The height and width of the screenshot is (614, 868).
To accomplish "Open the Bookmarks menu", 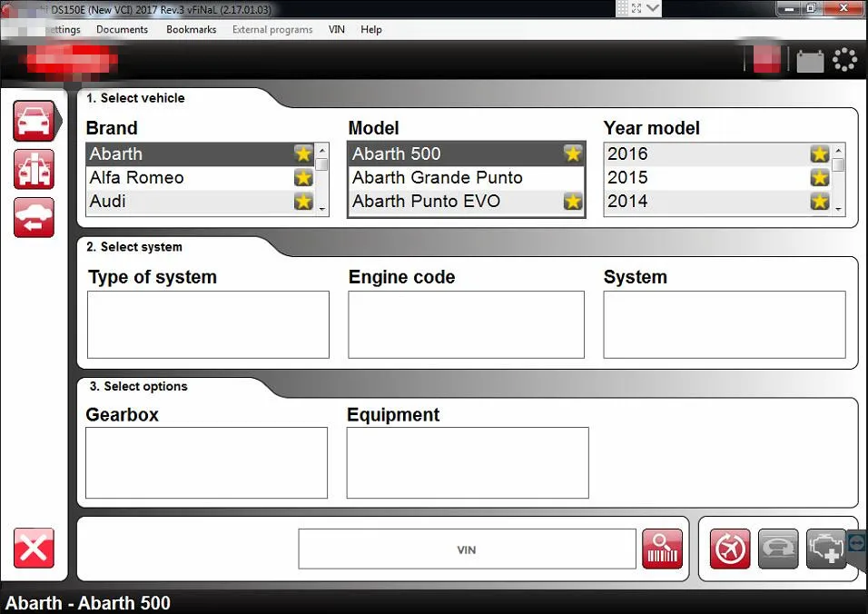I will [191, 29].
